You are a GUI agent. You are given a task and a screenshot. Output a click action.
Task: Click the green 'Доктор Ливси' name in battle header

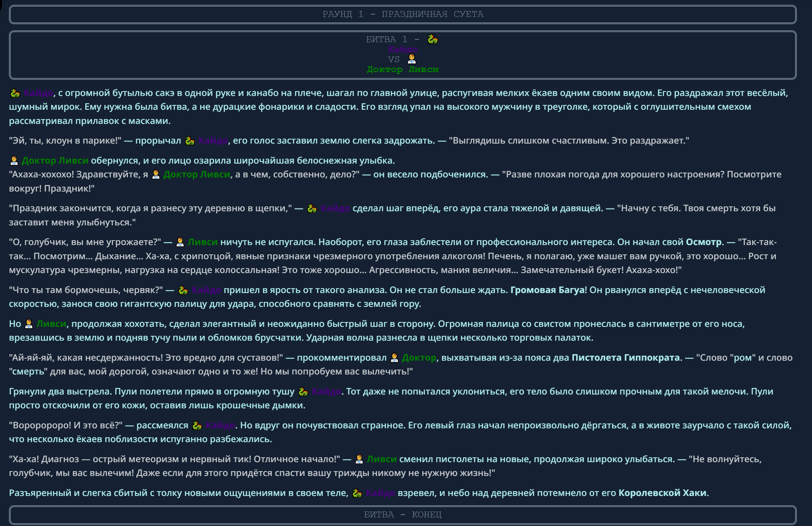pyautogui.click(x=403, y=69)
